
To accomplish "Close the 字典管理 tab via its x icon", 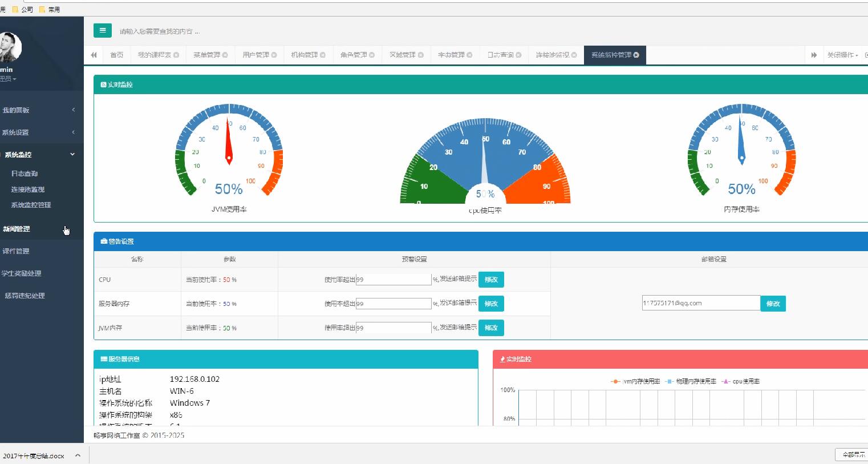I will [469, 55].
